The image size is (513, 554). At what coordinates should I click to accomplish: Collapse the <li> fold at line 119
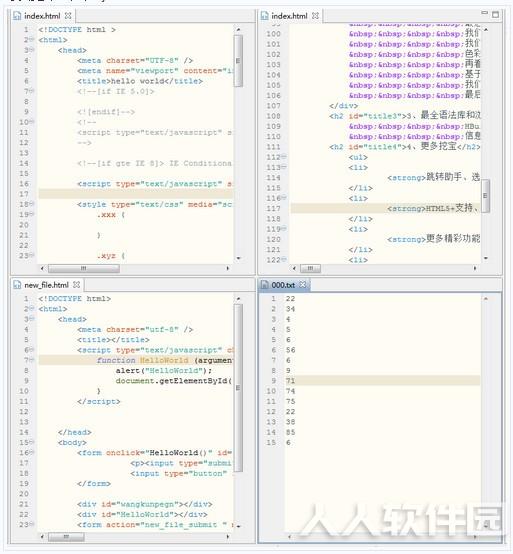[284, 229]
